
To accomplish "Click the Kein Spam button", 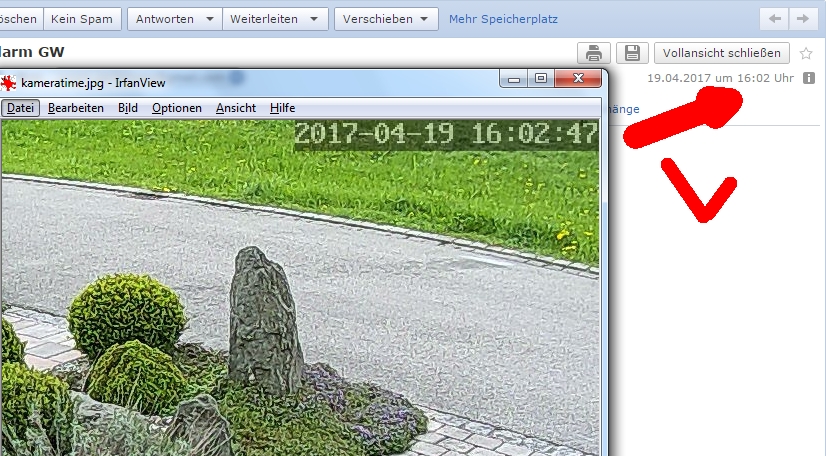I will (x=83, y=19).
